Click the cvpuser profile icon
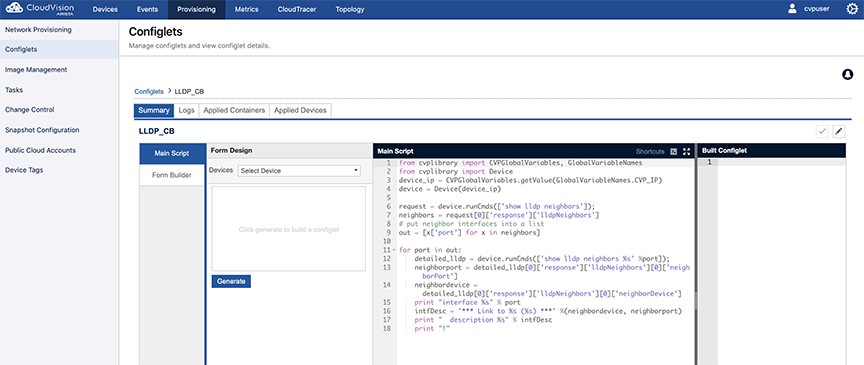 pos(792,9)
